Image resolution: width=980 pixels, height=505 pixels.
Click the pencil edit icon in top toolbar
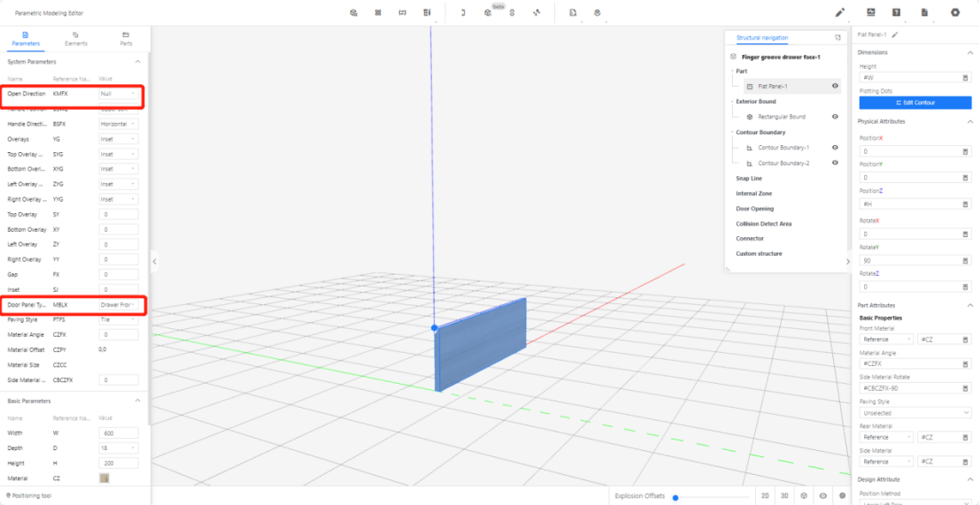click(x=840, y=12)
